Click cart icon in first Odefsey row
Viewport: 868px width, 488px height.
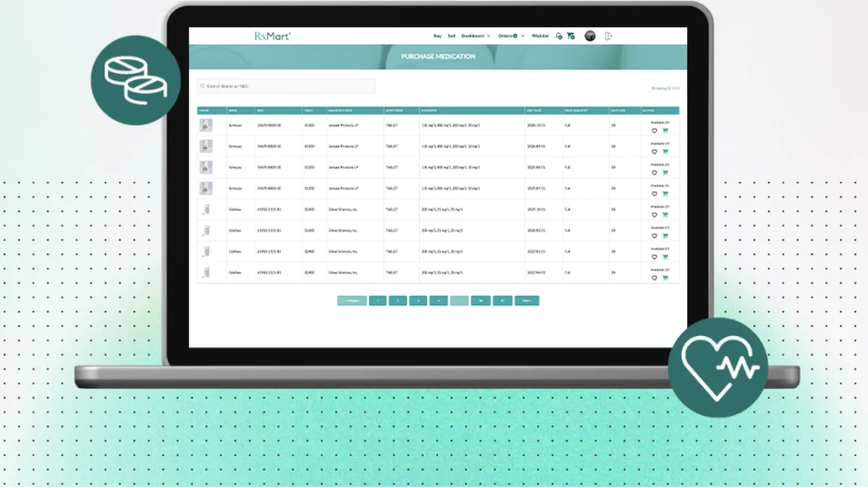[x=665, y=215]
